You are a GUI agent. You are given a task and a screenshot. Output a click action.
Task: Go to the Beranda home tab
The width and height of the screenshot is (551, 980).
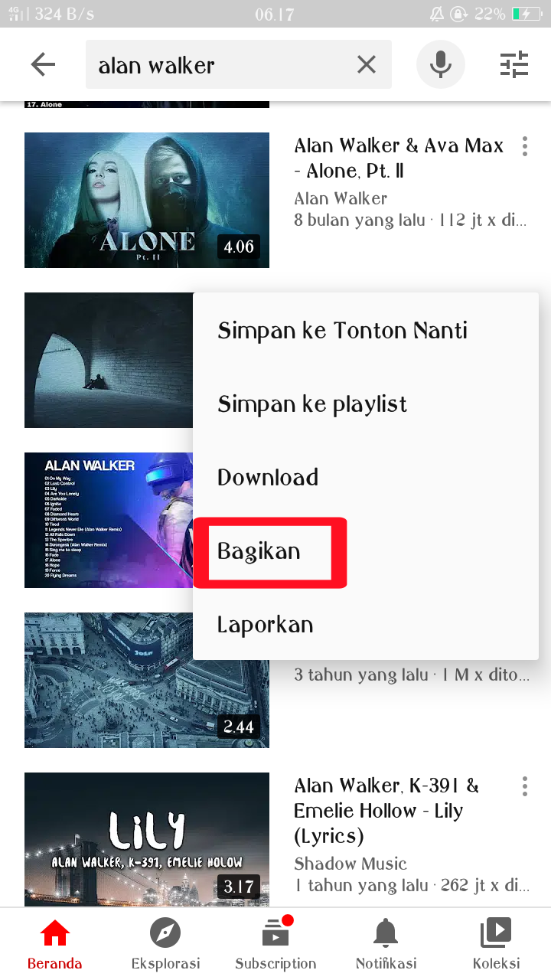pyautogui.click(x=55, y=945)
